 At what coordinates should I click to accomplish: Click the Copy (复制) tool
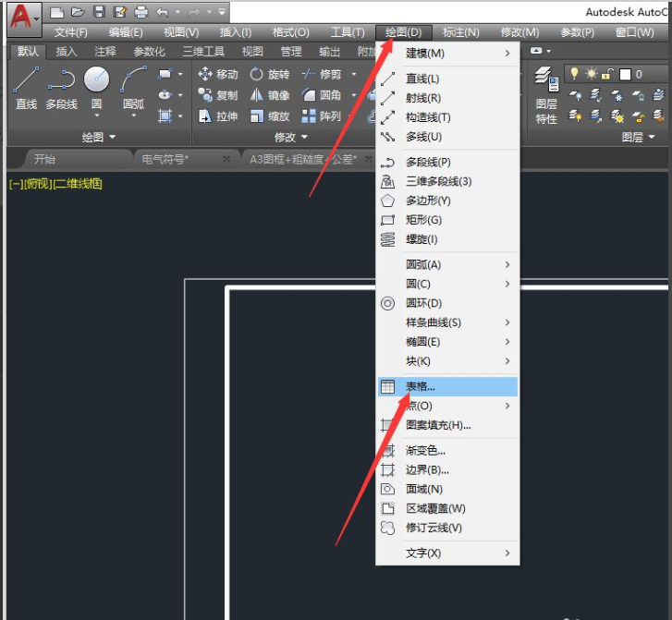tap(218, 94)
